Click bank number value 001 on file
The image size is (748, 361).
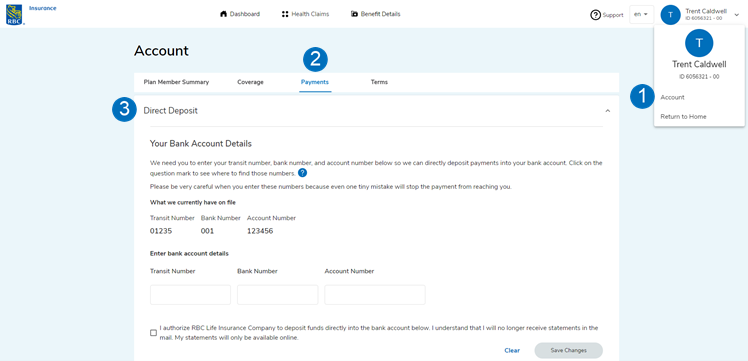pyautogui.click(x=208, y=231)
